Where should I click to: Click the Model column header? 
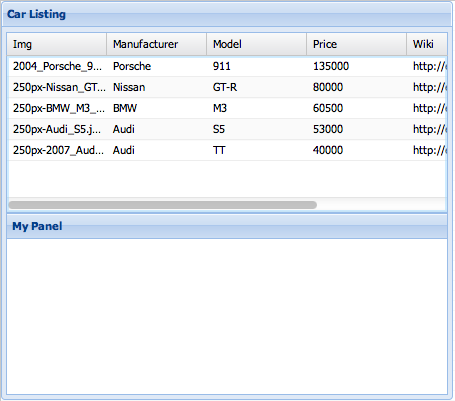(x=257, y=44)
